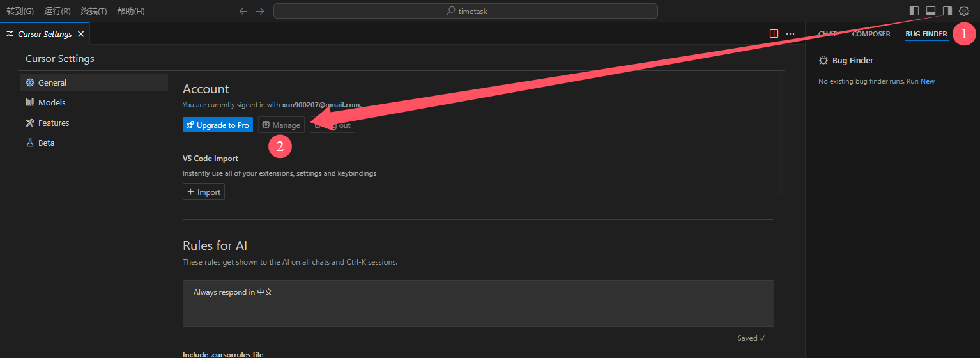
Task: Toggle the primary sidebar layout icon
Action: point(914,11)
